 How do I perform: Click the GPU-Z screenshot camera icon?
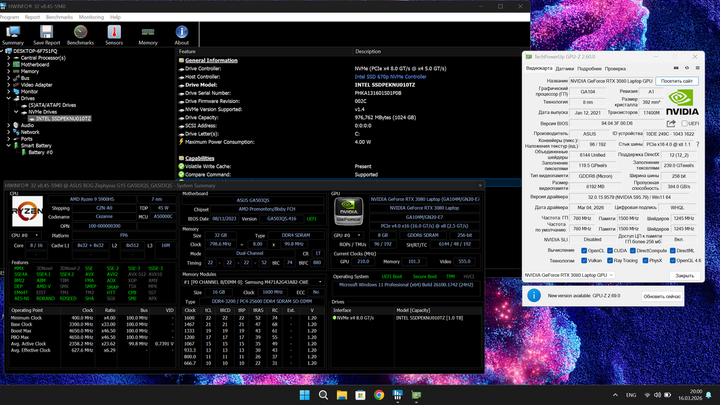pos(676,68)
